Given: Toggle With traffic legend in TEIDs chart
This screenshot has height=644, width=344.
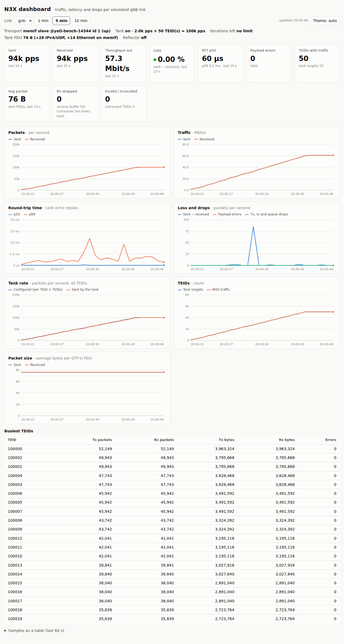Looking at the screenshot, I should 218,290.
